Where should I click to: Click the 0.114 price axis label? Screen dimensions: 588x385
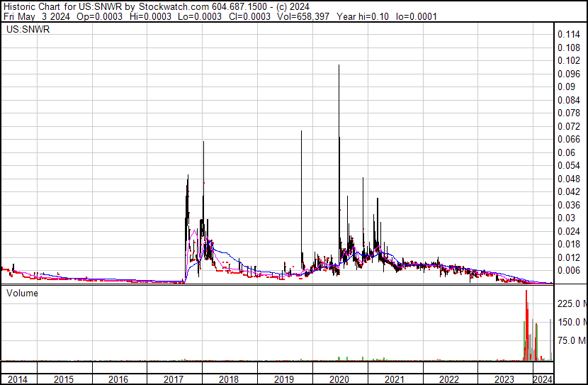click(569, 35)
